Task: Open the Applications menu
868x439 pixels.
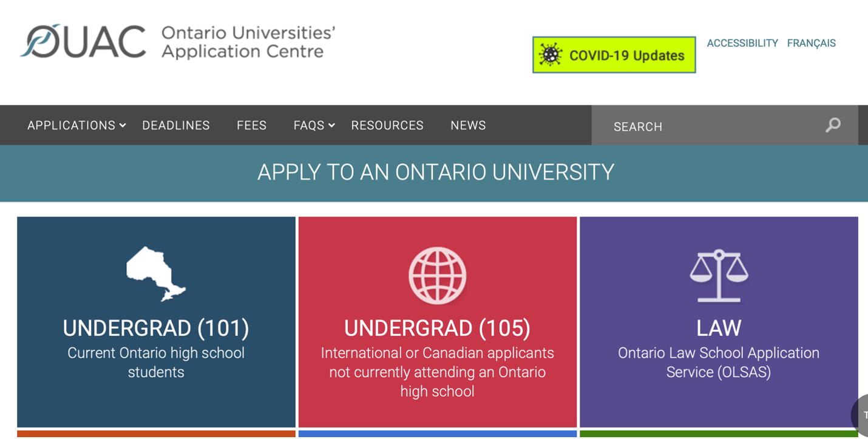Action: [72, 126]
